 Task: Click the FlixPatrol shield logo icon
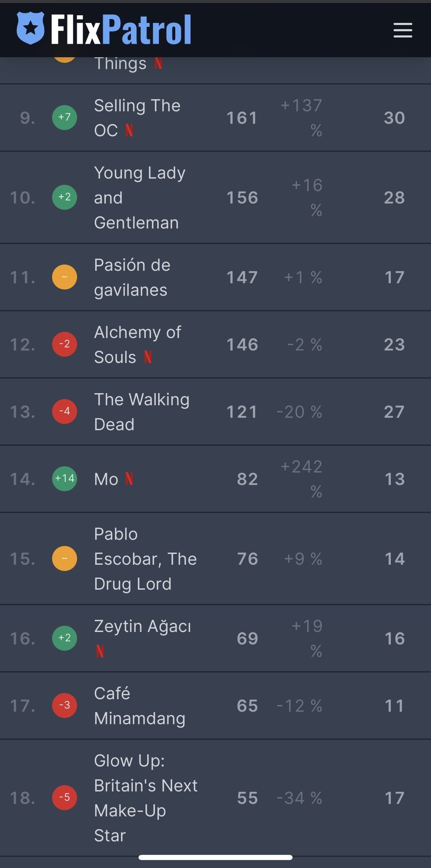(31, 28)
